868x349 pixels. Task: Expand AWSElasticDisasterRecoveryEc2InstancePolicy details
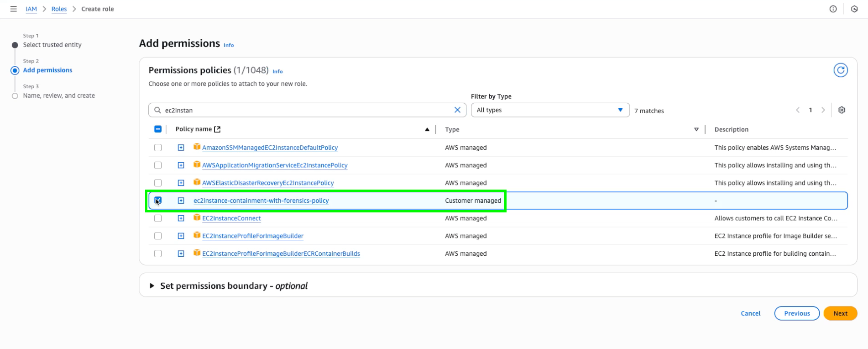(x=181, y=183)
